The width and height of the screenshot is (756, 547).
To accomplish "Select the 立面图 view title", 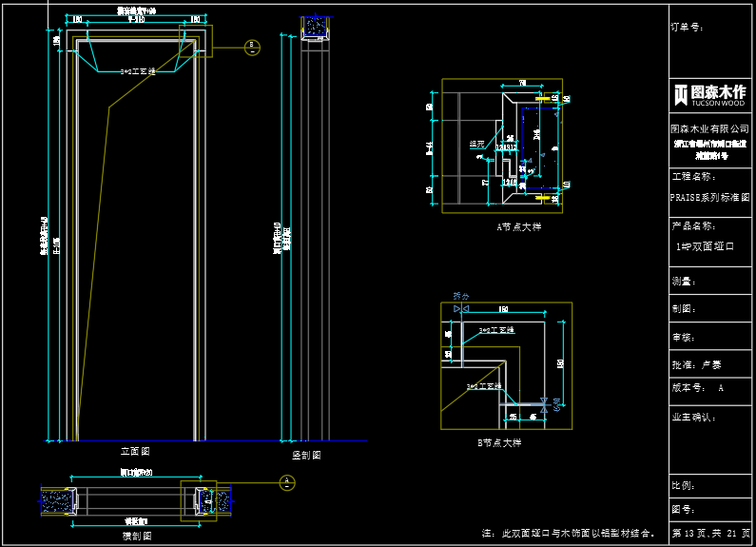I will click(135, 451).
